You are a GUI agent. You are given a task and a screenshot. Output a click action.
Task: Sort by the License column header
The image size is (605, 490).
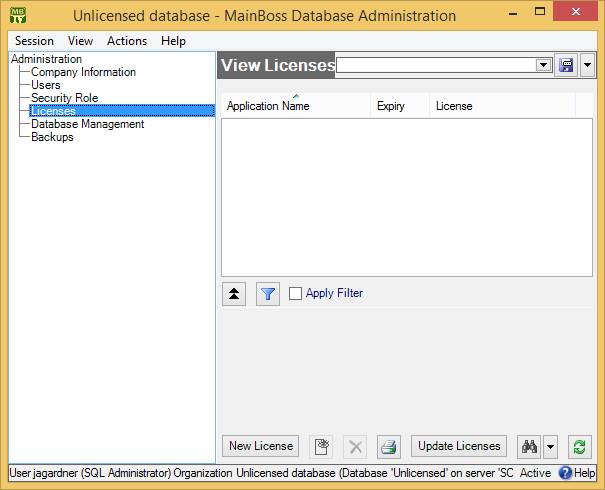(502, 105)
